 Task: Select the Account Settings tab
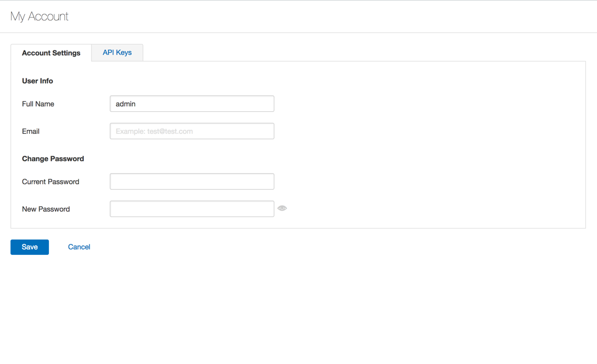click(51, 53)
